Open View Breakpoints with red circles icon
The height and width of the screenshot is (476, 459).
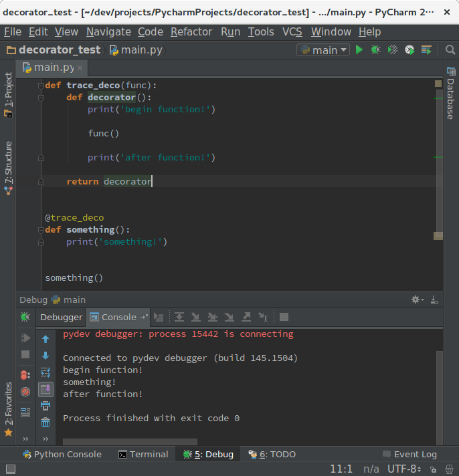point(25,375)
